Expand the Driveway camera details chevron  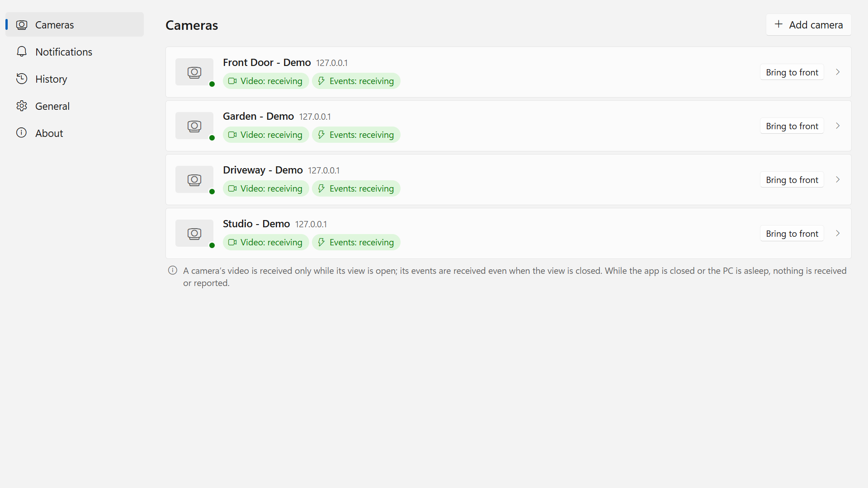tap(838, 180)
